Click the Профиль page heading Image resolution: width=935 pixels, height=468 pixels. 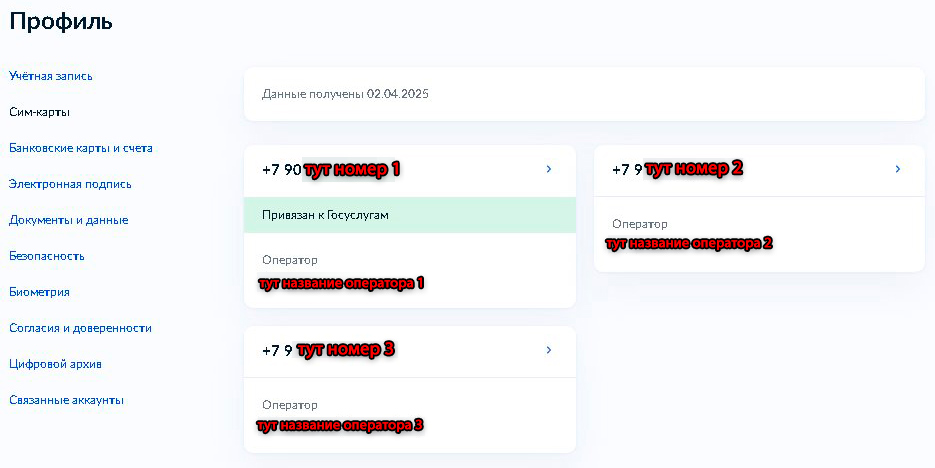point(61,21)
